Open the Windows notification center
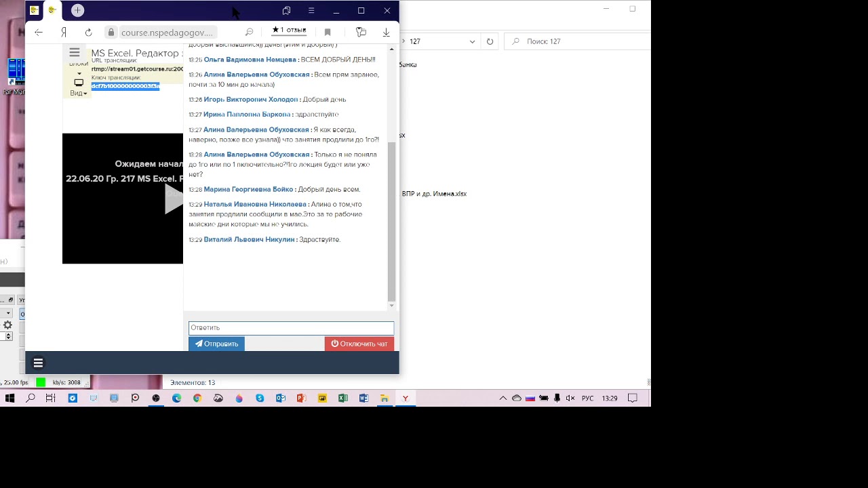The height and width of the screenshot is (488, 868). coord(633,399)
